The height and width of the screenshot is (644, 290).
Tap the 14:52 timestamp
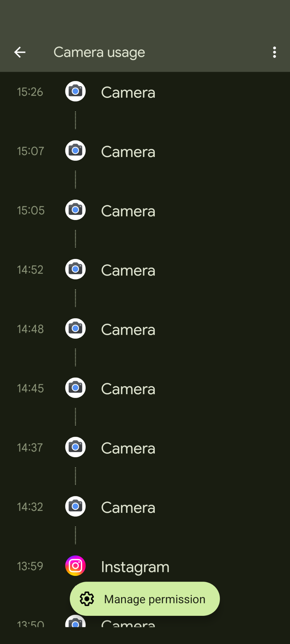click(x=30, y=270)
